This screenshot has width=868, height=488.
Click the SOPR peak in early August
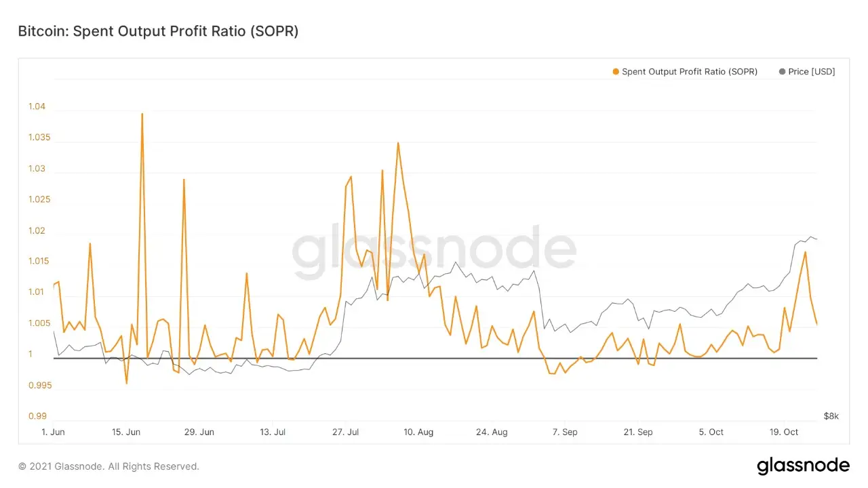(398, 142)
